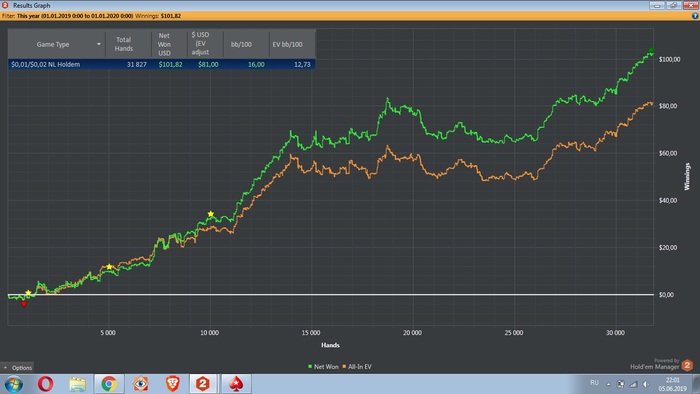The height and width of the screenshot is (394, 700).
Task: Toggle the All-In EV legend series
Action: pos(357,367)
